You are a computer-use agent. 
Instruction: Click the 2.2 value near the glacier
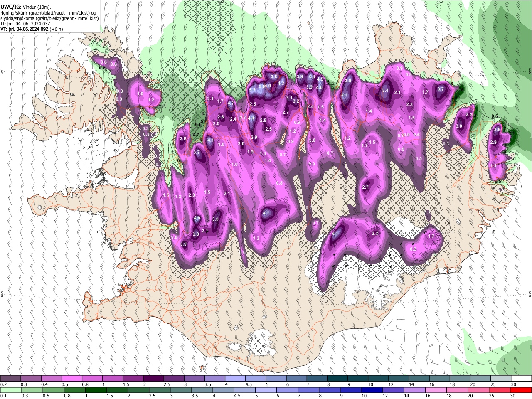[x=375, y=233]
